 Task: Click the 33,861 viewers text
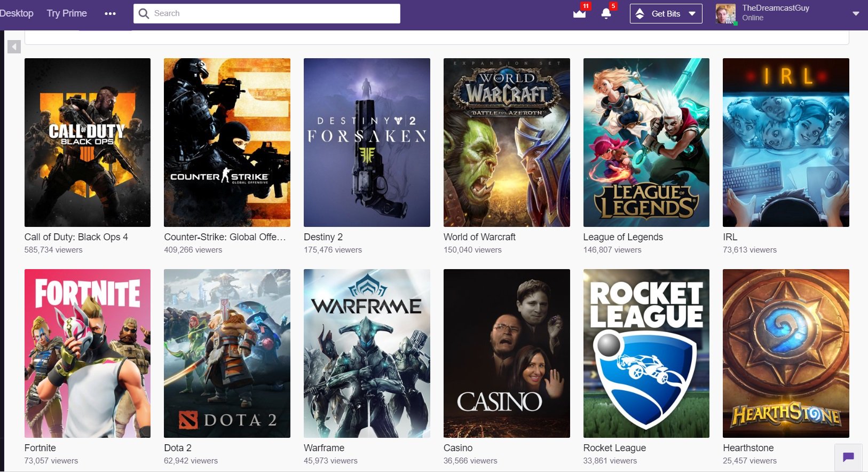[x=610, y=461]
